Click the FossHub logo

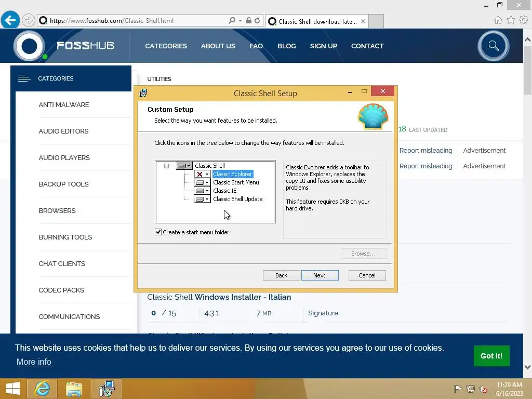click(x=64, y=46)
